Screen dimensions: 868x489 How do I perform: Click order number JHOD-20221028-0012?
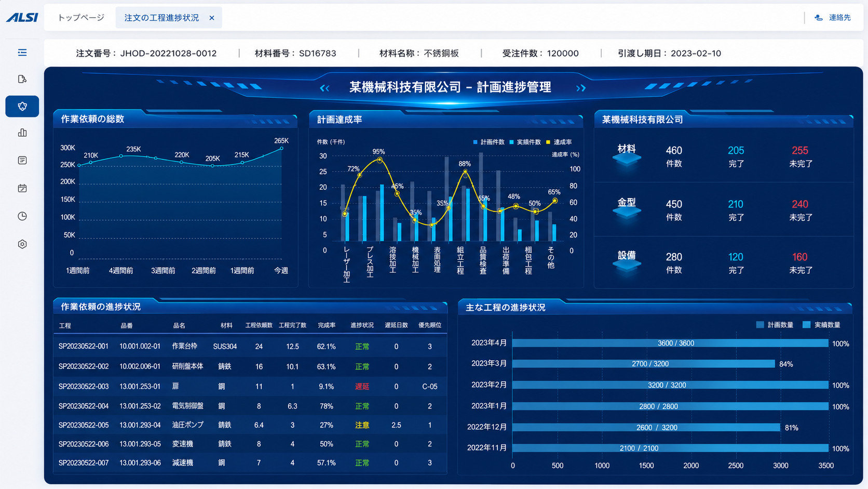point(168,53)
